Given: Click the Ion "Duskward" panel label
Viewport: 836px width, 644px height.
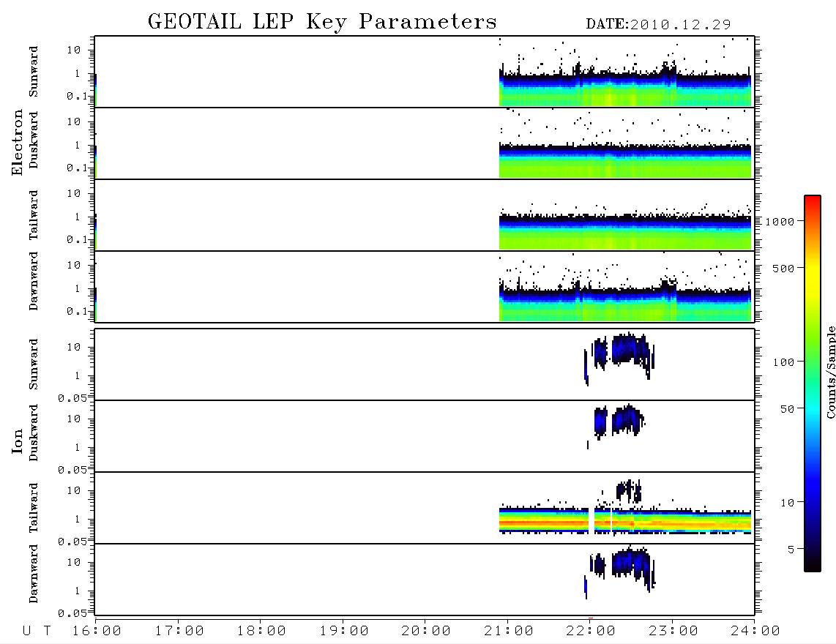Looking at the screenshot, I should [x=34, y=433].
